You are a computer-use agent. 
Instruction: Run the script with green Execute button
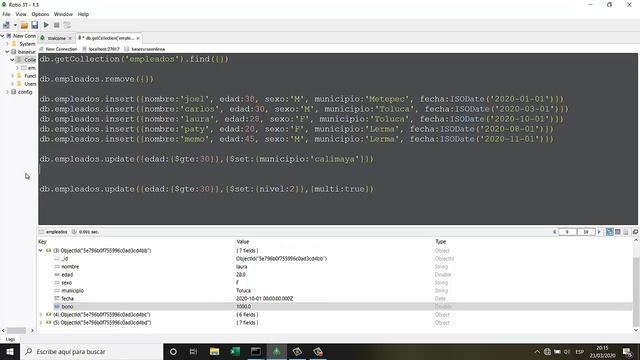pos(46,25)
